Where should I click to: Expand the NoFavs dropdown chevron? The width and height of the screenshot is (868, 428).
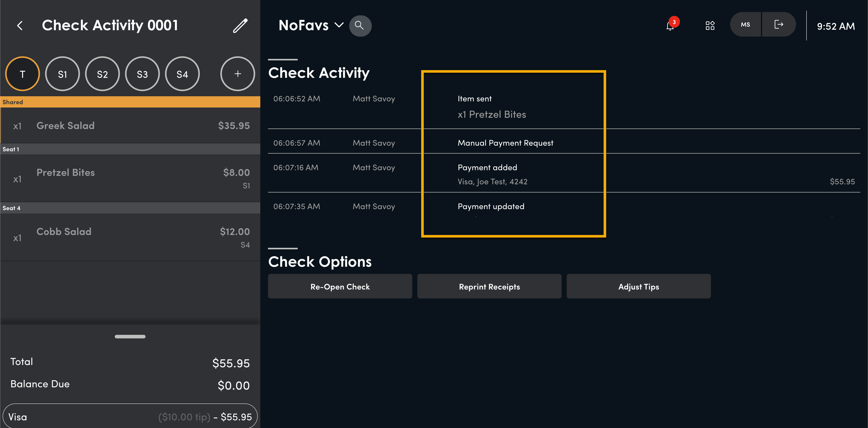339,25
